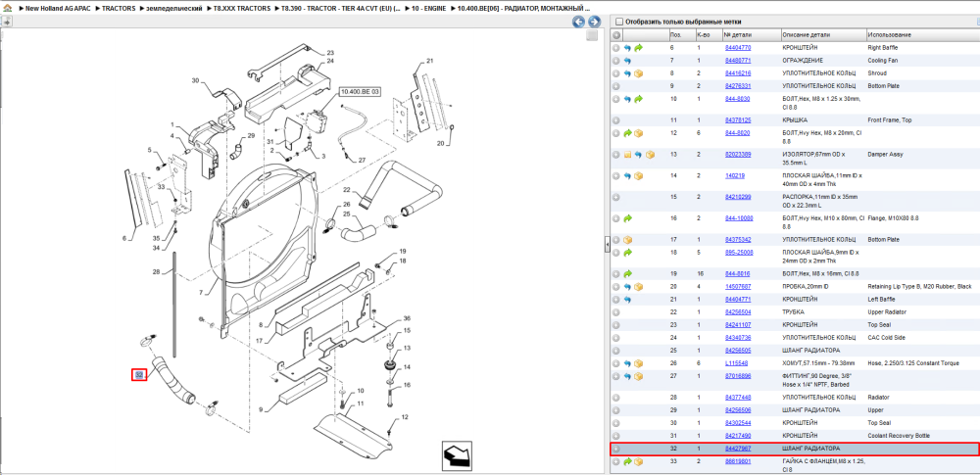
Task: Click the blue arrow icon on row 13
Action: click(638, 155)
